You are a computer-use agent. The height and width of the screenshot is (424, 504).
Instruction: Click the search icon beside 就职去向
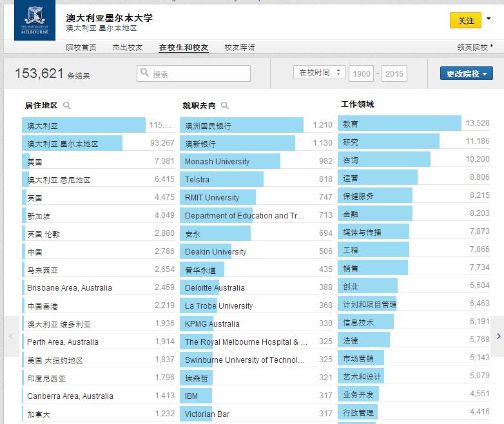(225, 106)
